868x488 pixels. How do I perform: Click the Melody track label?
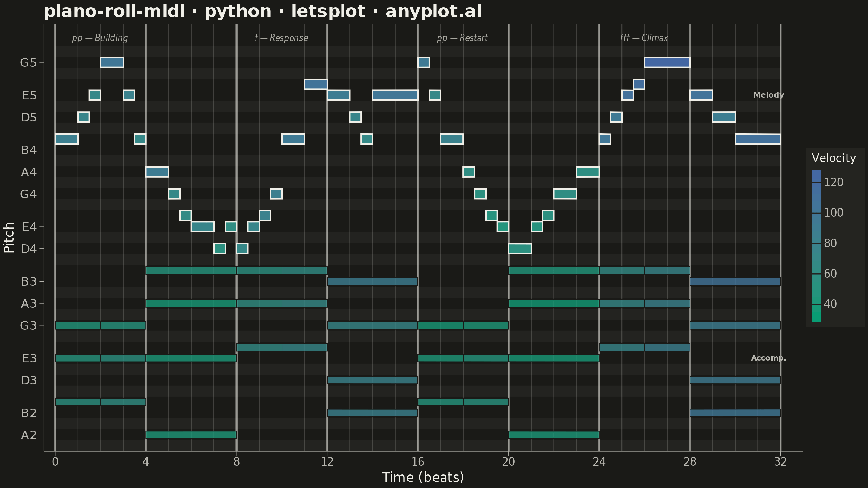click(x=769, y=95)
